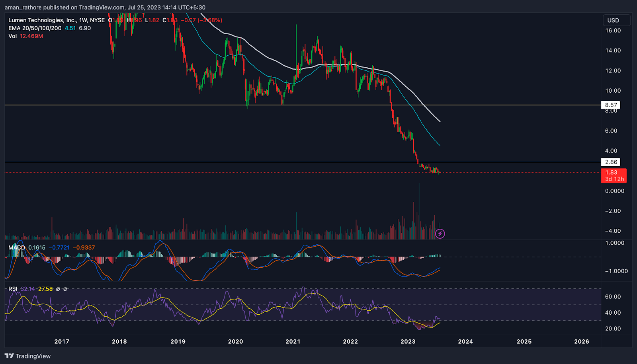Screen dimensions: 637x364
Task: Click the 2020 label on time axis
Action: [x=235, y=341]
